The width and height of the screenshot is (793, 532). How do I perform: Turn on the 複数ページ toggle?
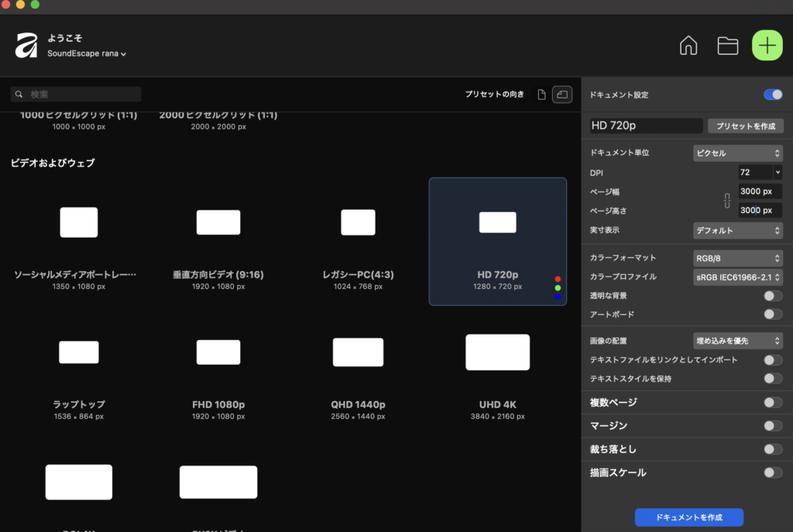tap(772, 403)
